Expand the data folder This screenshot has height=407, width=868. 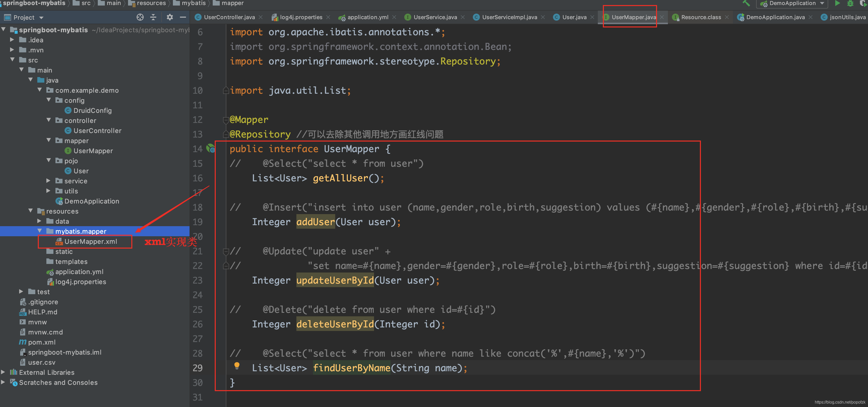pyautogui.click(x=39, y=221)
